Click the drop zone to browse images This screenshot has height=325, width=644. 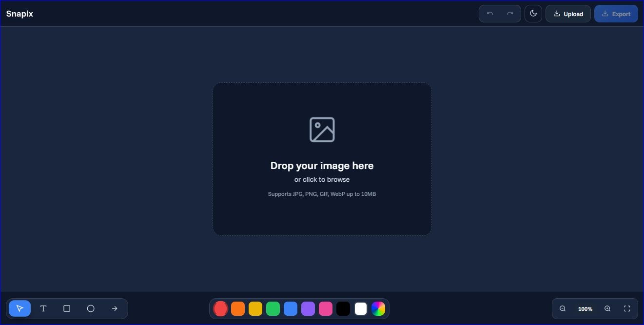[322, 159]
